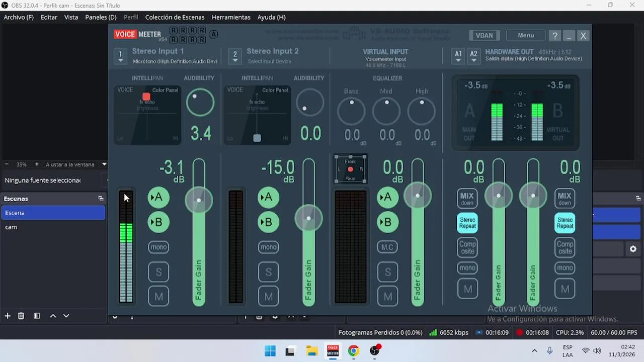The width and height of the screenshot is (644, 362).
Task: Add a new scene in OBS
Action: coord(8,316)
